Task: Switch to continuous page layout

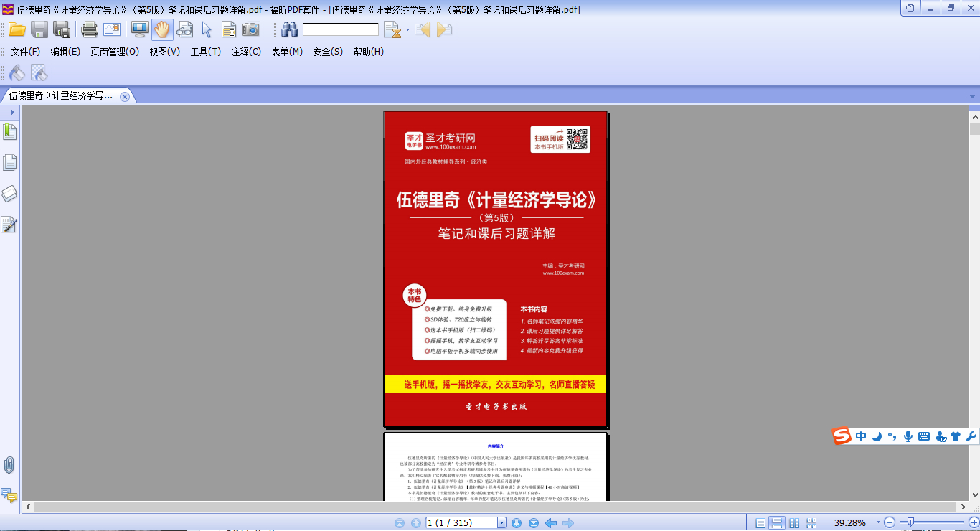Action: (x=777, y=523)
